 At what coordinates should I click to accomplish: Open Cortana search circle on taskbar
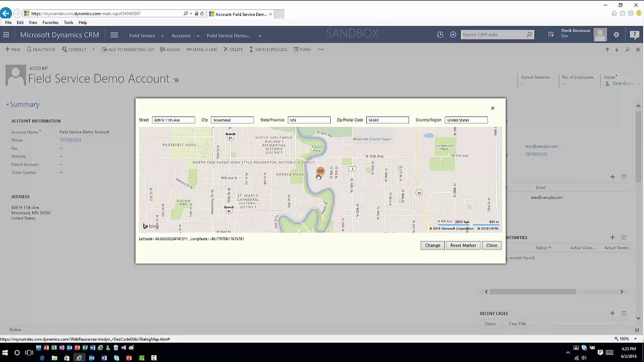[x=17, y=353]
